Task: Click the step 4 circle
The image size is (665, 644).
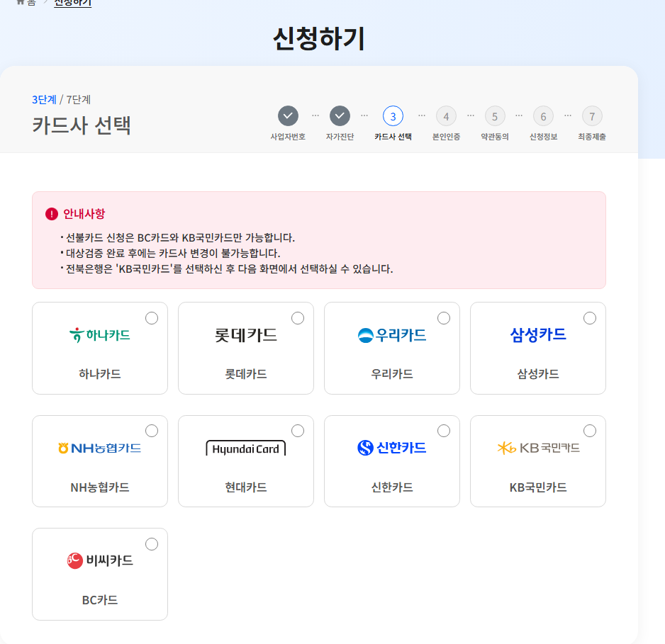Action: click(x=446, y=116)
